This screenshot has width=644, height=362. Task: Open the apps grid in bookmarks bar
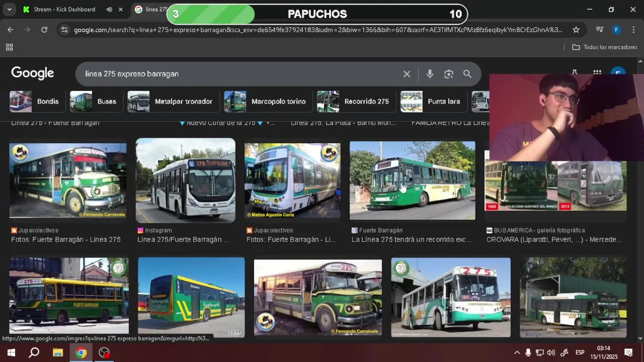pos(9,47)
